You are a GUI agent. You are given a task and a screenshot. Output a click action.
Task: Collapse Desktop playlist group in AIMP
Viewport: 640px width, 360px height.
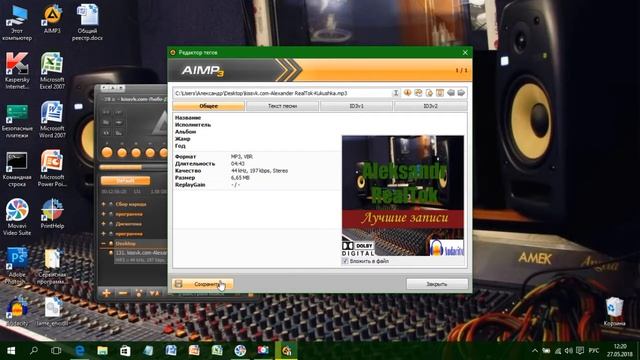104,243
